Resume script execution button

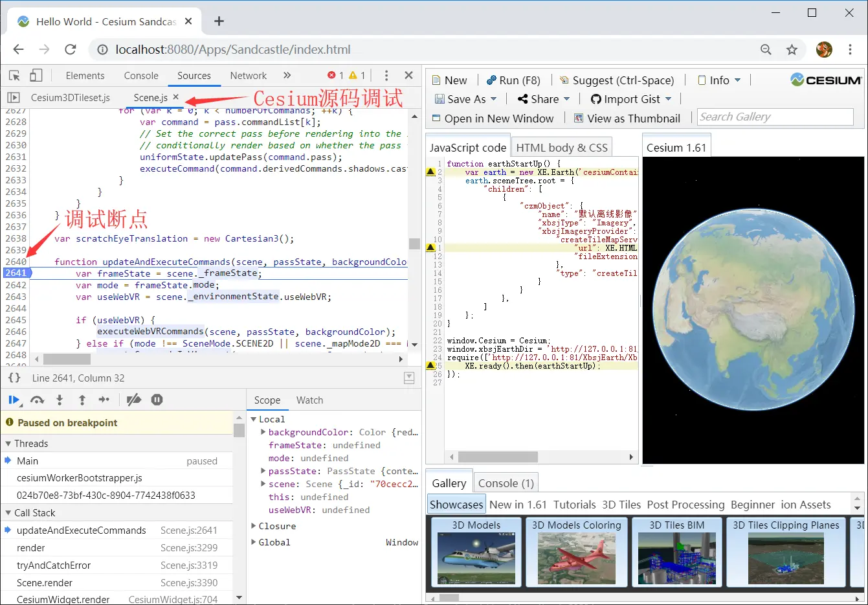point(14,400)
